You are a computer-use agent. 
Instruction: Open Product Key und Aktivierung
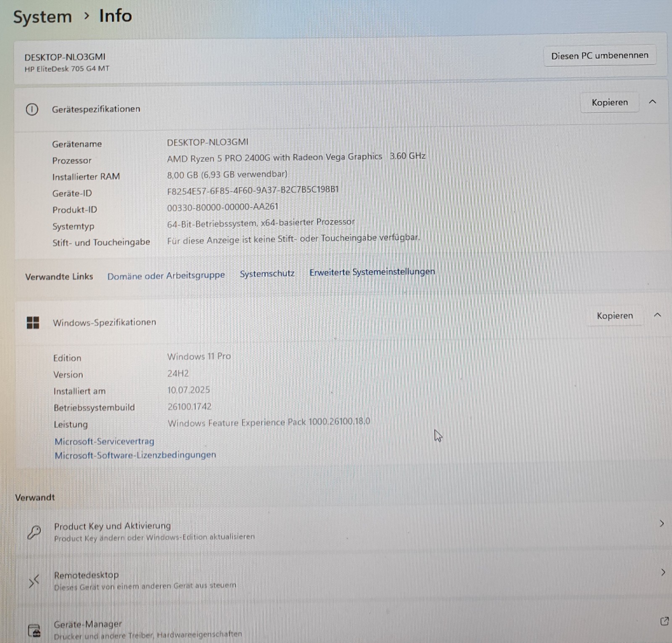[343, 531]
